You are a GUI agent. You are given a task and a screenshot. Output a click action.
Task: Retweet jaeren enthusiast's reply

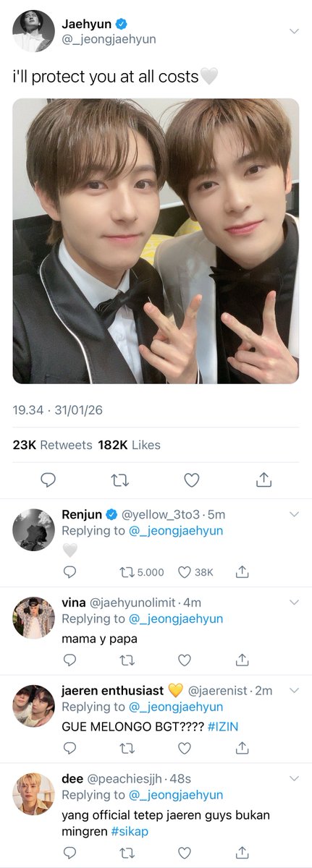(x=127, y=748)
